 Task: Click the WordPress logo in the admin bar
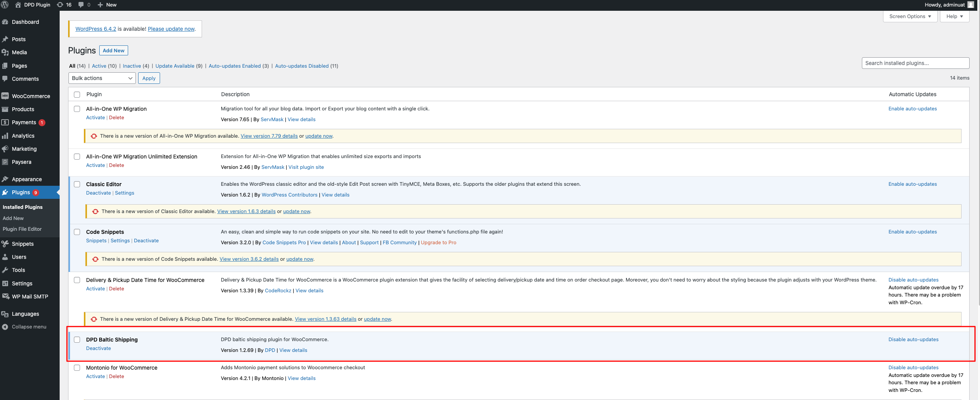click(5, 5)
